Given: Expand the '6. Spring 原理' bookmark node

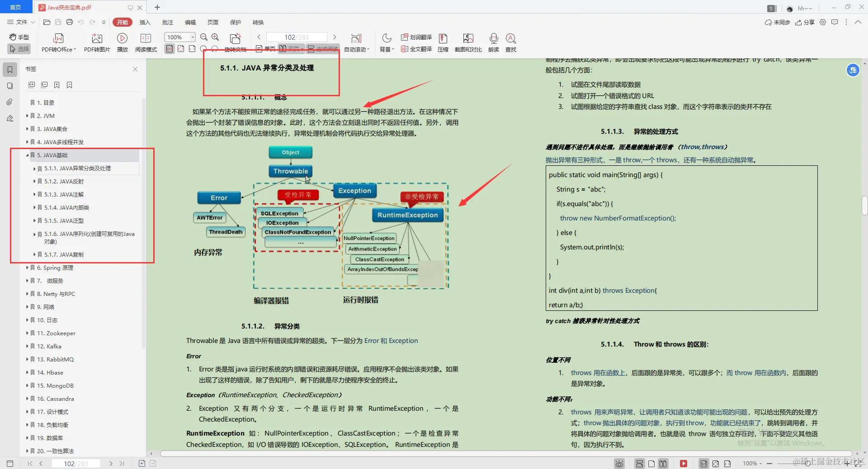Looking at the screenshot, I should tap(27, 267).
